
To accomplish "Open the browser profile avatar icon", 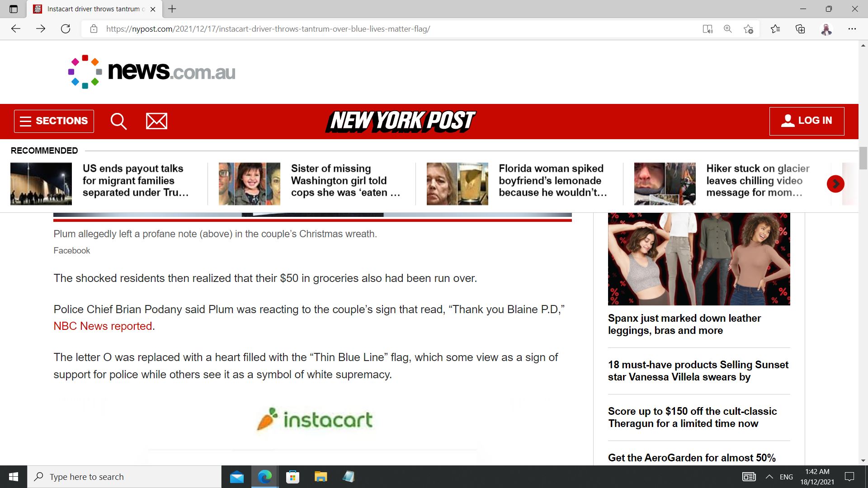I will point(826,29).
